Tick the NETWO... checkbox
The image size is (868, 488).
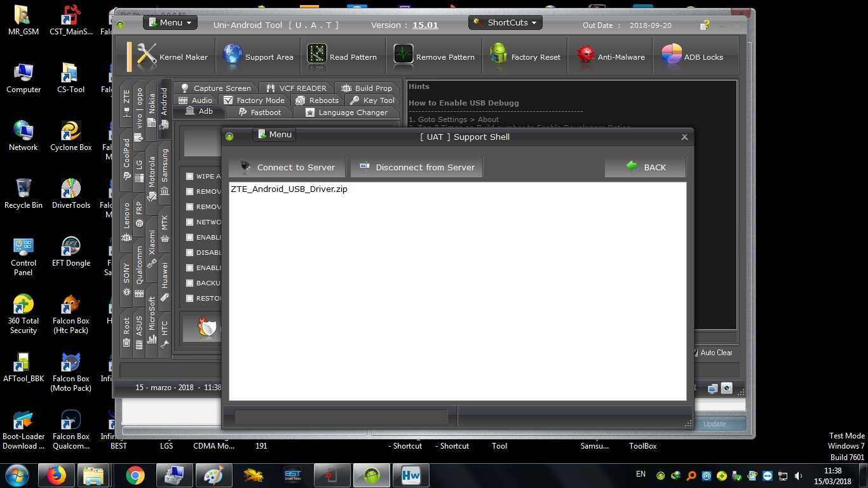tap(189, 222)
